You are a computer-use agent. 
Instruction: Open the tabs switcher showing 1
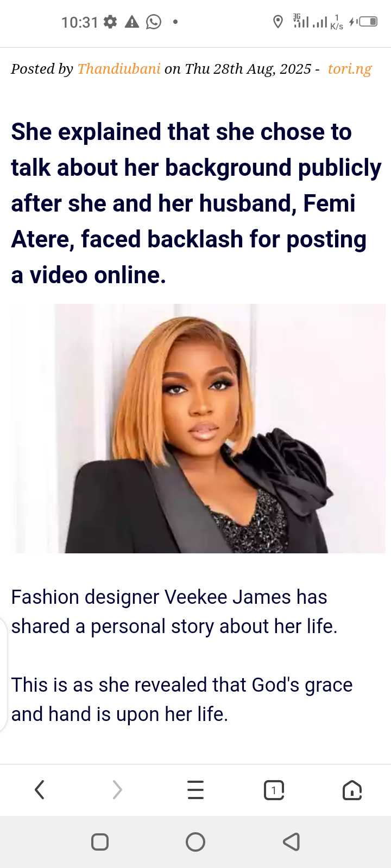(274, 790)
